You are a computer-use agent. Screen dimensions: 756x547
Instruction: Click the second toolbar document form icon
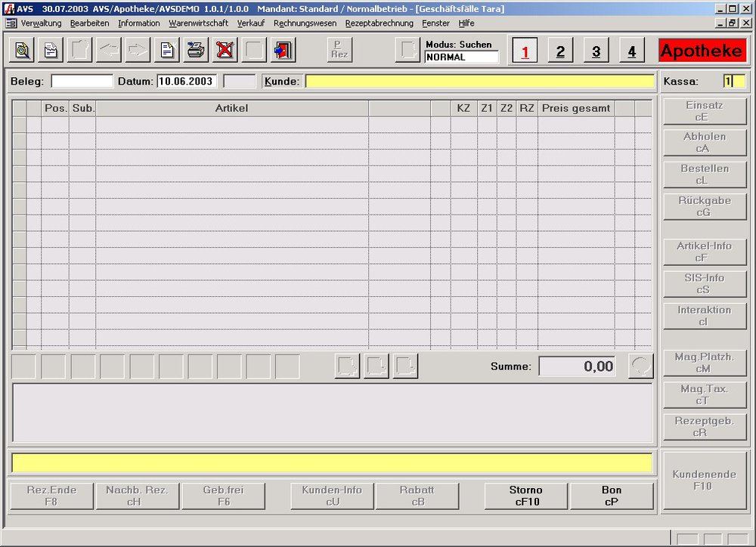(51, 51)
